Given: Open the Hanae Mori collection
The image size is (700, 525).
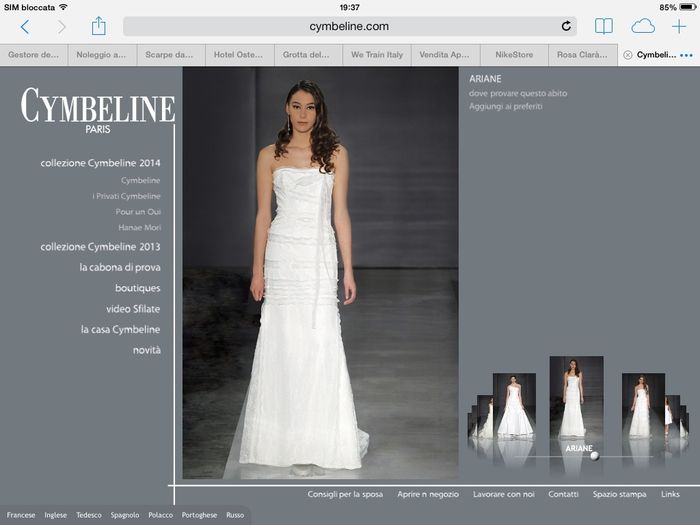Looking at the screenshot, I should pyautogui.click(x=139, y=227).
